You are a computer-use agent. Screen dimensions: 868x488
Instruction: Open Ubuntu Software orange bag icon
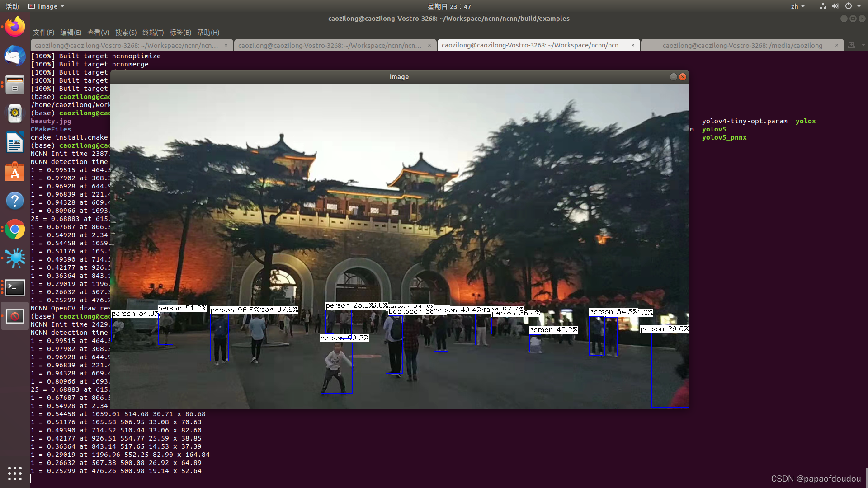tap(15, 172)
